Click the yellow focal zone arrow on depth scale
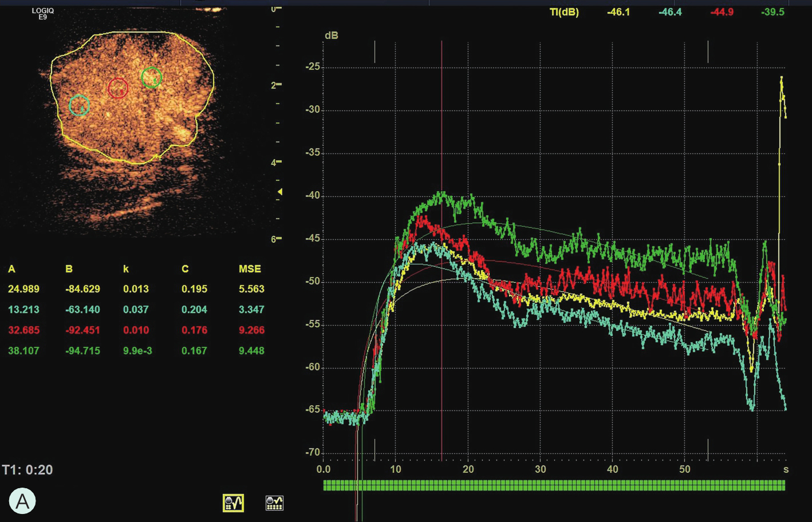 pyautogui.click(x=280, y=192)
